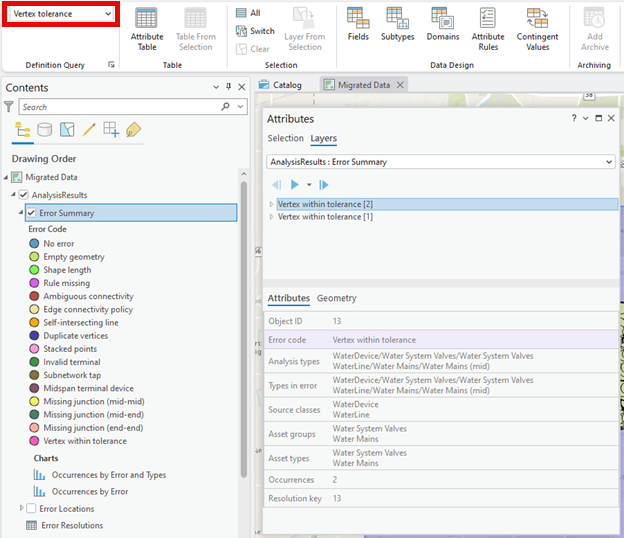Switch to List By Editing
Screen dimensions: 624x538
click(x=89, y=130)
